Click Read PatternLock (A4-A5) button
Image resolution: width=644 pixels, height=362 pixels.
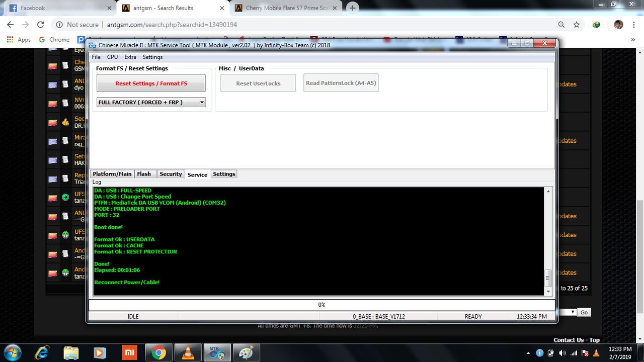(341, 83)
